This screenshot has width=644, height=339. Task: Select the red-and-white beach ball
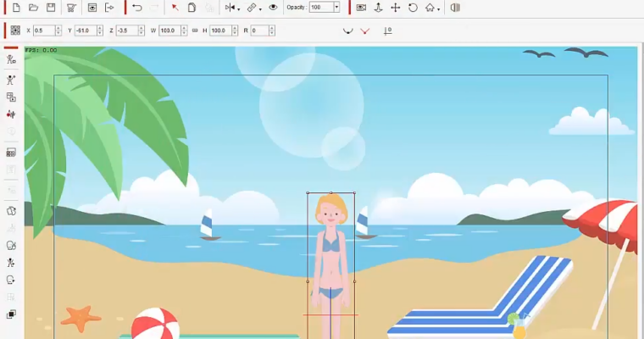click(x=155, y=325)
